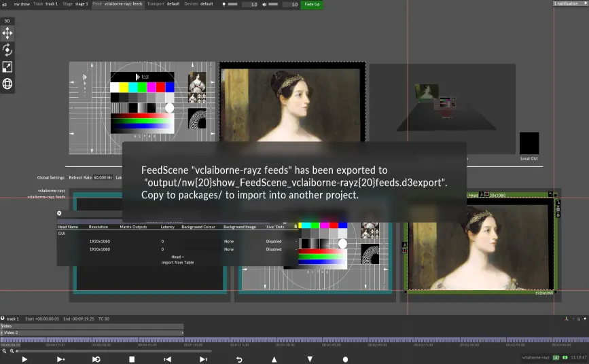Click the loop section transport icon
The image size is (589, 364).
[x=96, y=359]
